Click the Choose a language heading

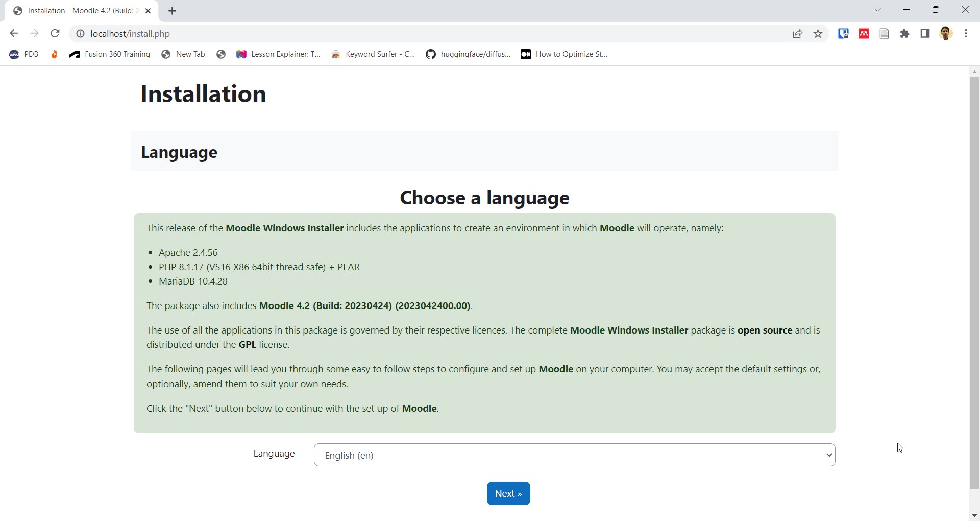pyautogui.click(x=484, y=198)
